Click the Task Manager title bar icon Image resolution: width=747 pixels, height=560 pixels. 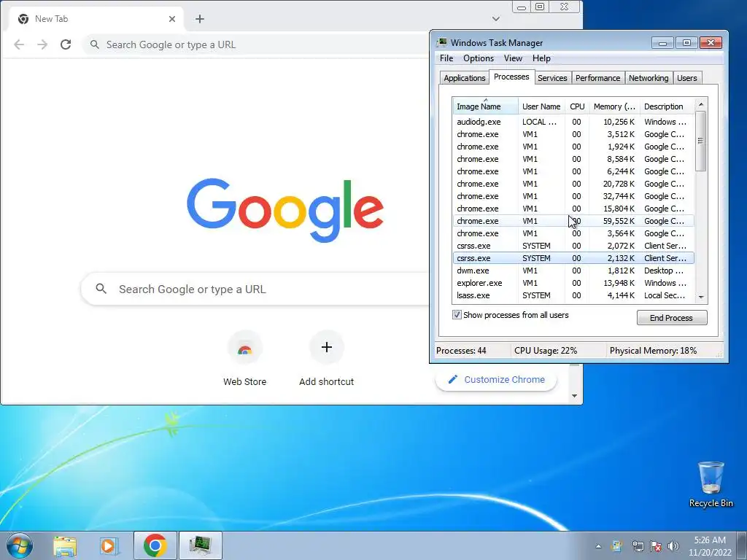point(442,43)
